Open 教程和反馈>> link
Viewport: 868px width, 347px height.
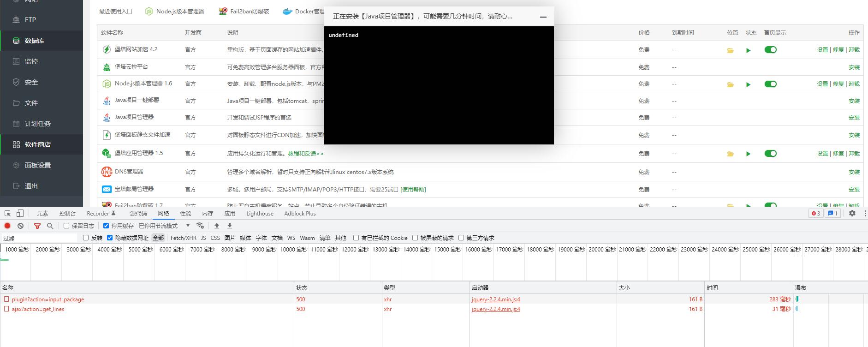306,154
